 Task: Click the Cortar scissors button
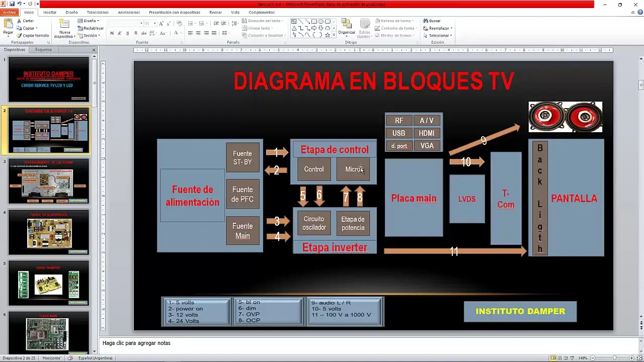26,21
